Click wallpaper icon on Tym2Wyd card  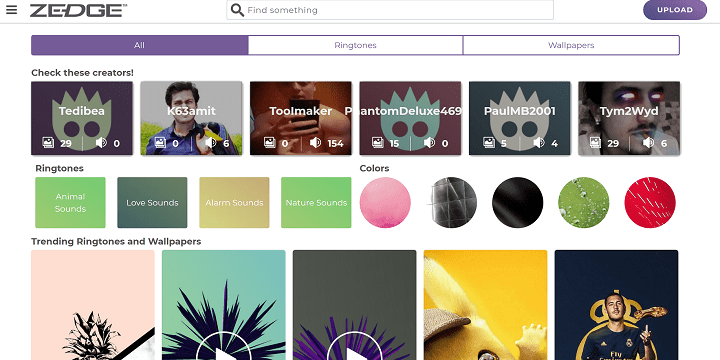tap(596, 143)
